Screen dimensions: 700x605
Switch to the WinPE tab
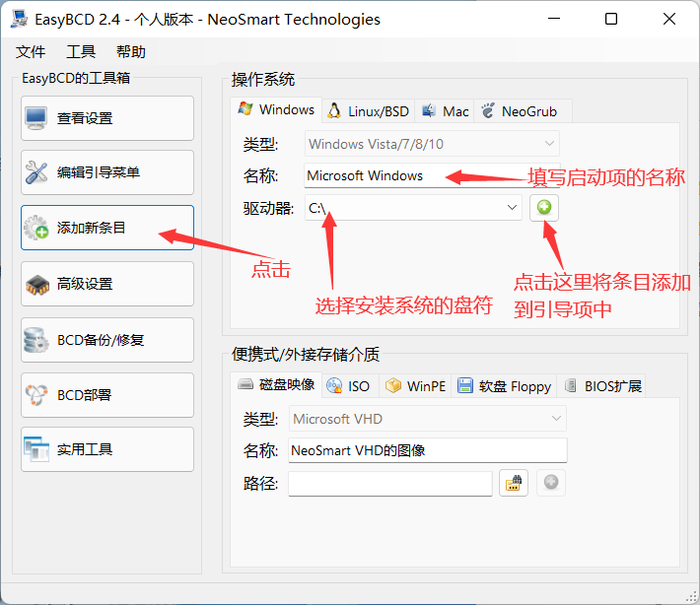(415, 386)
